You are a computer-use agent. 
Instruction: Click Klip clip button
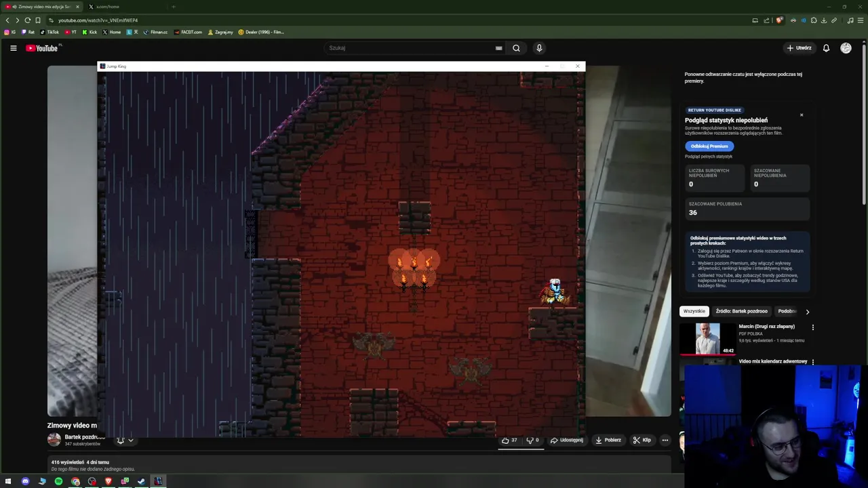tap(642, 440)
